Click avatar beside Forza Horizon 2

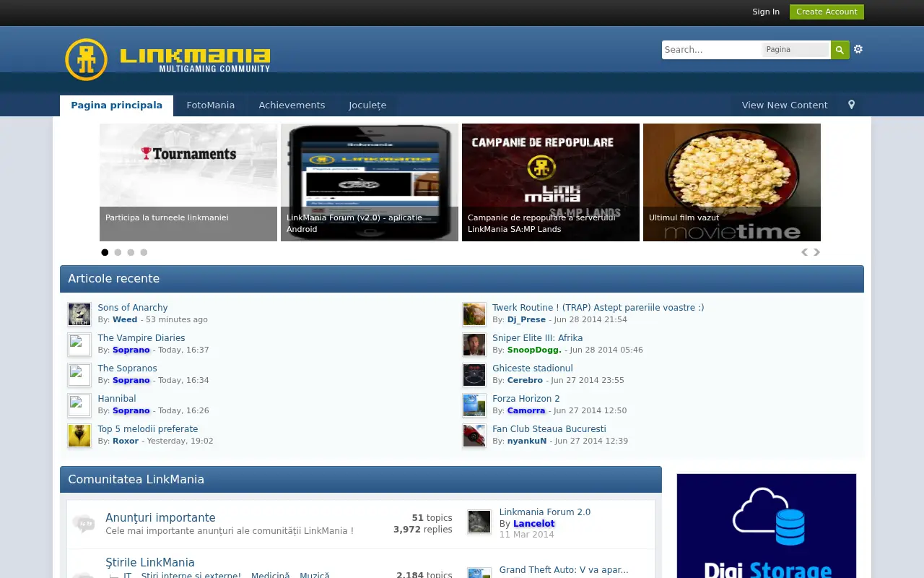coord(474,405)
